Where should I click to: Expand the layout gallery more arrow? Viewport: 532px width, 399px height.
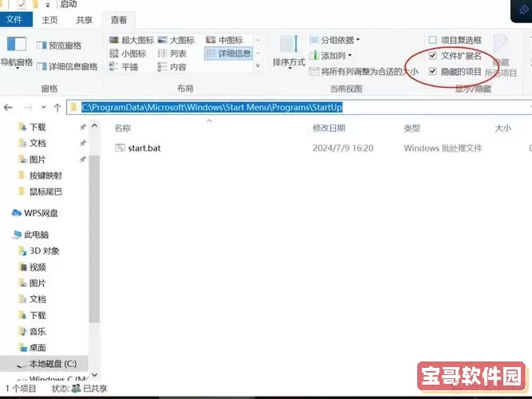coord(258,66)
